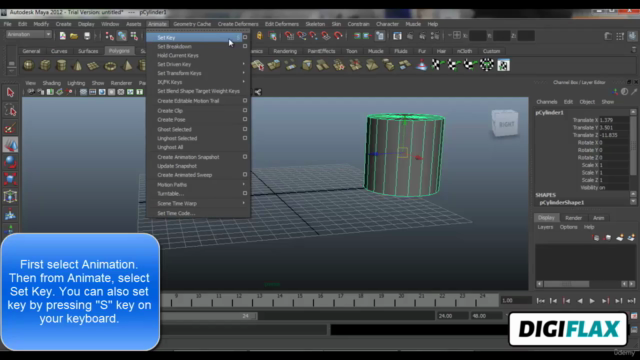Image resolution: width=640 pixels, height=360 pixels.
Task: Play the animation forwards
Action: coord(592,301)
